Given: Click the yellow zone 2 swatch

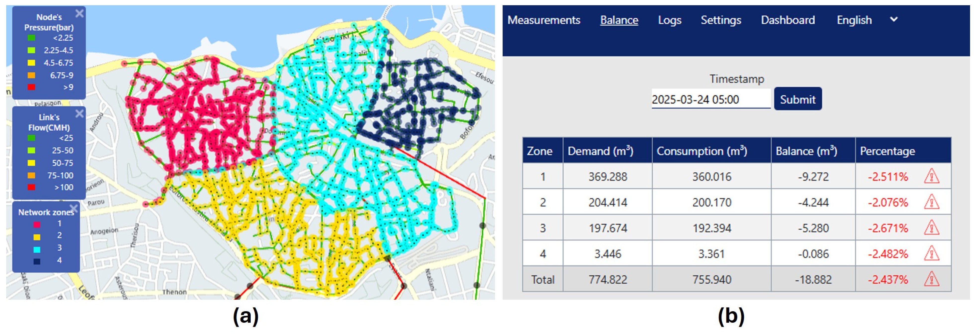Looking at the screenshot, I should point(37,237).
